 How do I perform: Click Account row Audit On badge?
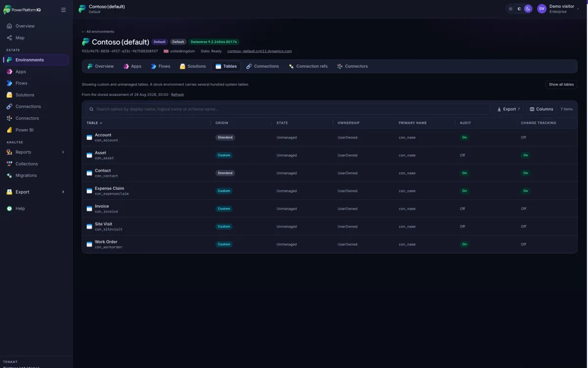[464, 137]
